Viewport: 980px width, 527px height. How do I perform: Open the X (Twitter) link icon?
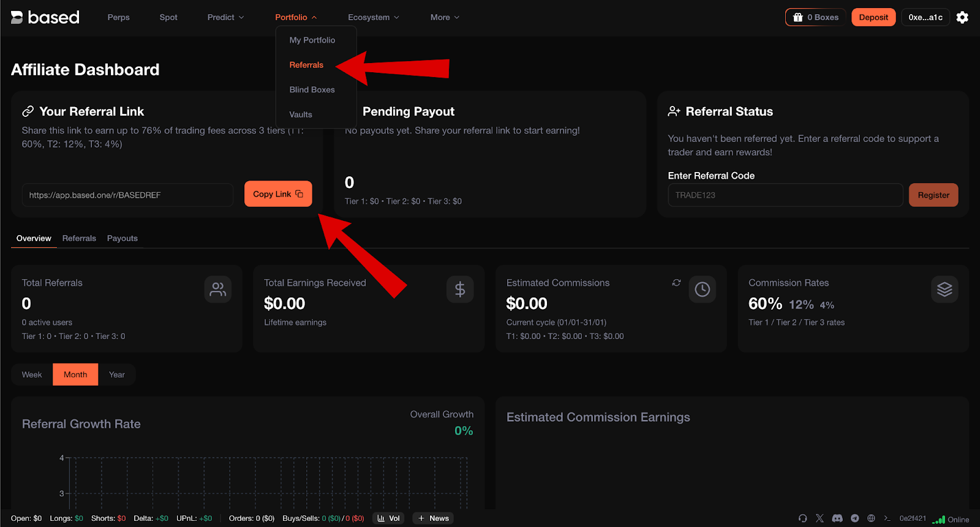[820, 518]
